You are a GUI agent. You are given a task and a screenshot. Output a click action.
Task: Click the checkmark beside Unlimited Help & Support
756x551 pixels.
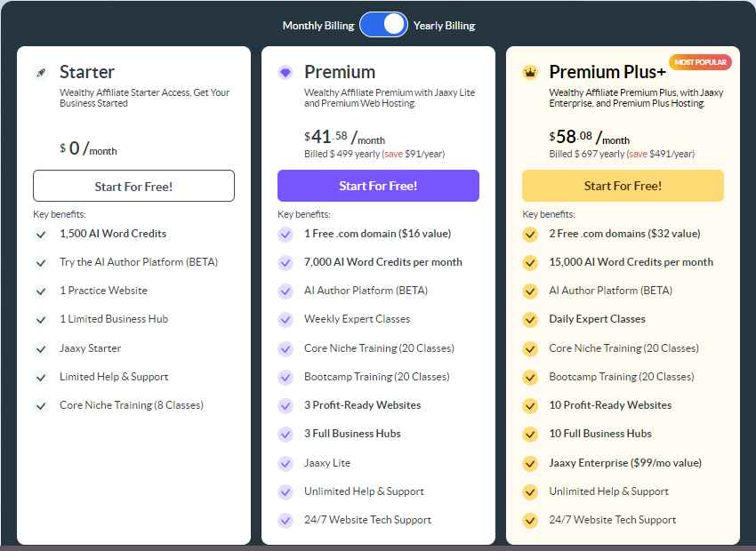[x=286, y=491]
